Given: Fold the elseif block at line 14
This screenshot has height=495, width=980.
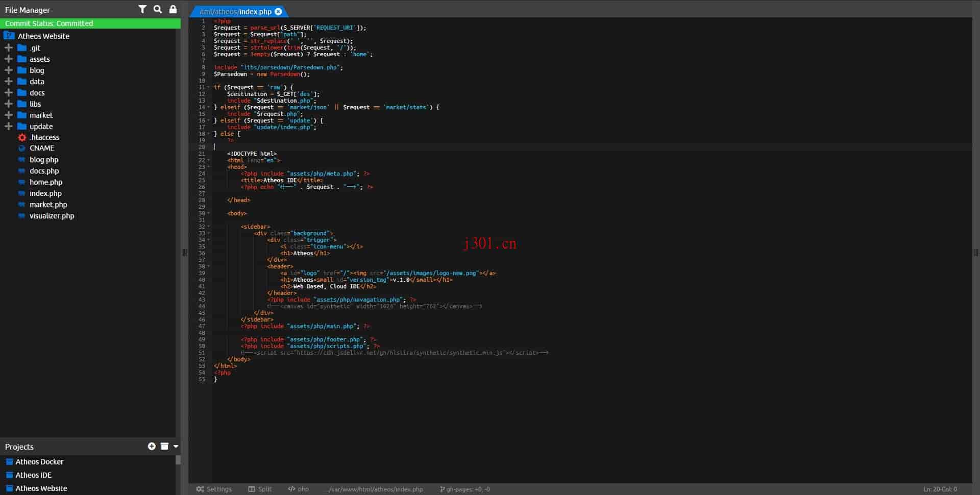Looking at the screenshot, I should coord(208,107).
